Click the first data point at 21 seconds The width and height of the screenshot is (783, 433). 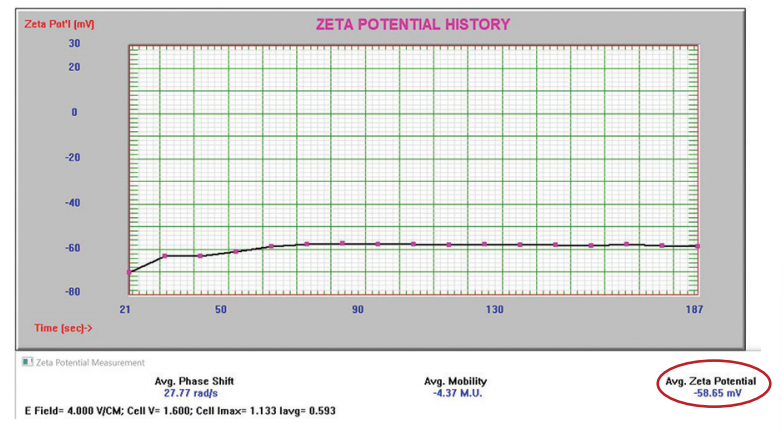pos(128,272)
